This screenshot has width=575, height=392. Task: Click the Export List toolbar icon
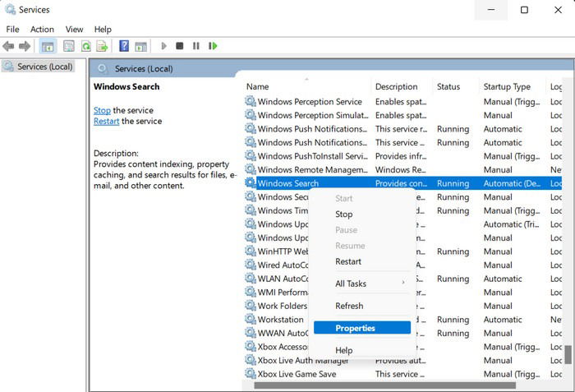click(102, 46)
